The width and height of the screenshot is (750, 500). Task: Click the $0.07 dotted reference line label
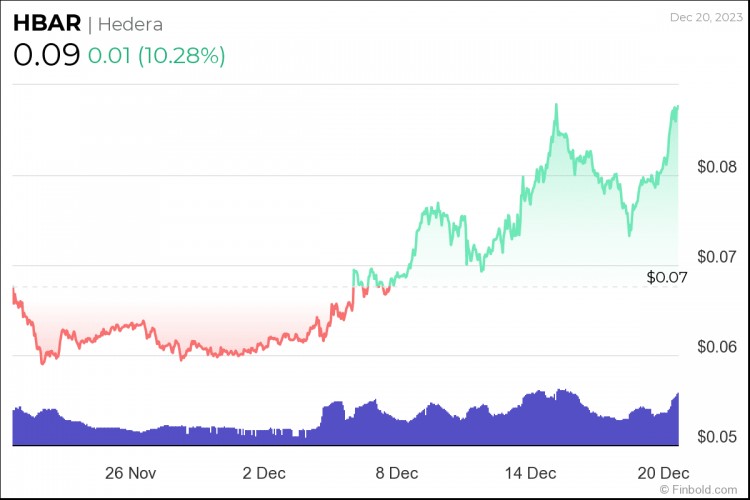pyautogui.click(x=667, y=276)
